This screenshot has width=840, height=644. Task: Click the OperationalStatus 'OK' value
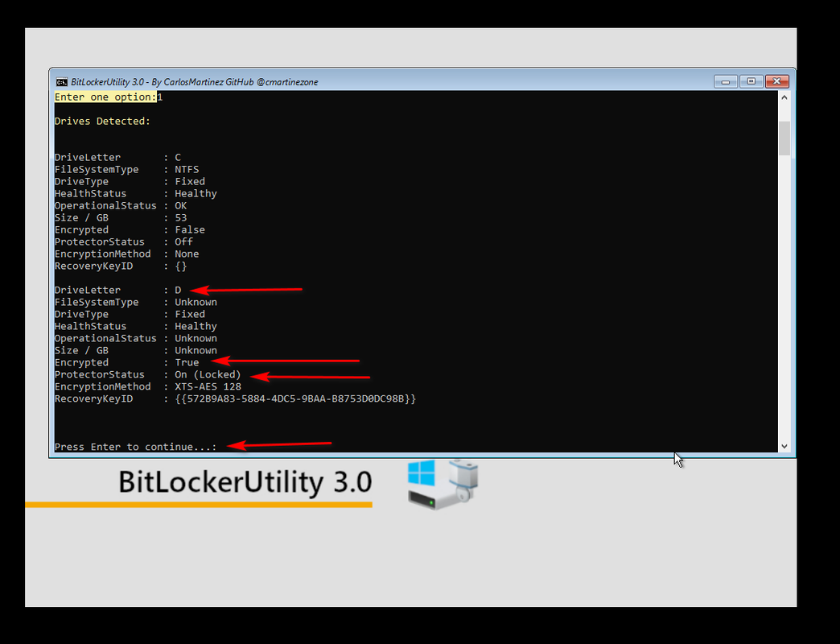(x=181, y=206)
